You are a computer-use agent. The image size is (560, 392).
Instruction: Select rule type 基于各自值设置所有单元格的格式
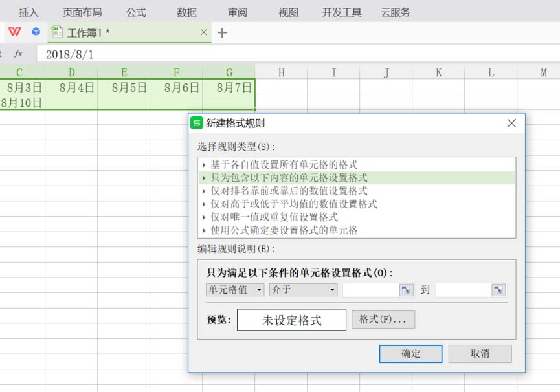(x=272, y=164)
